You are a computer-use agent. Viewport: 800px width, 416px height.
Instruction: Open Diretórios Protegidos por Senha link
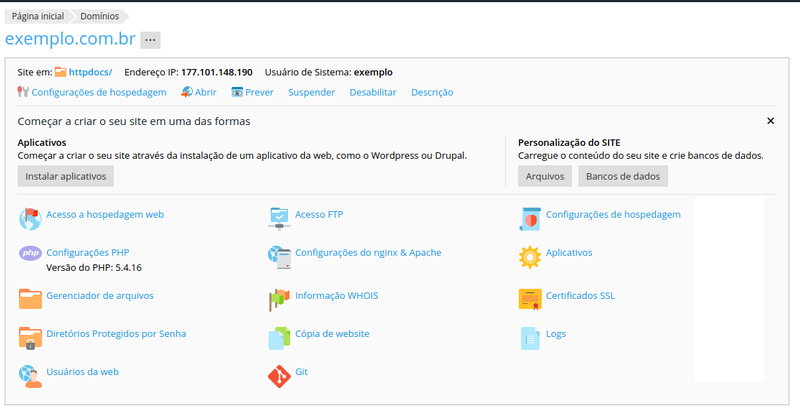(x=116, y=334)
